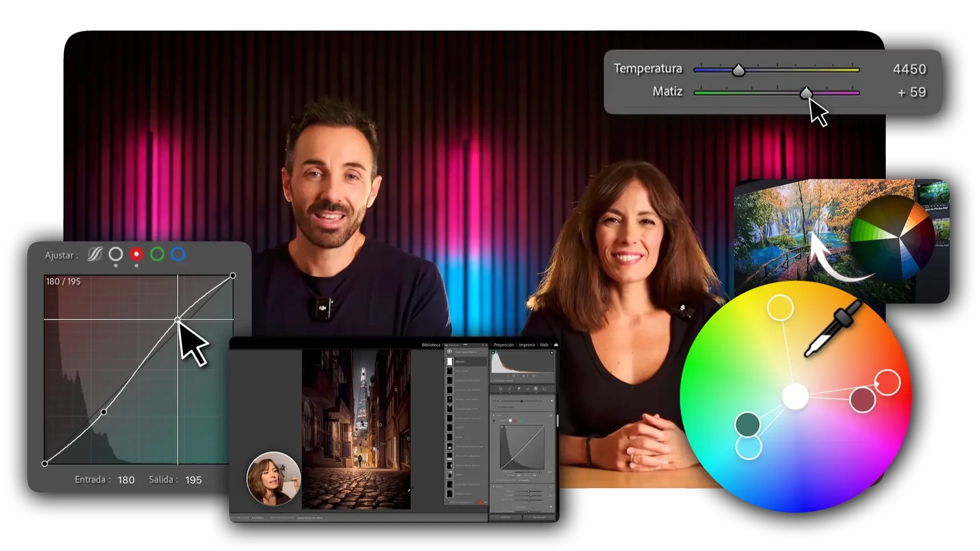Image resolution: width=980 pixels, height=551 pixels.
Task: Select the blue channel circle beside Ajustar
Action: click(x=178, y=254)
